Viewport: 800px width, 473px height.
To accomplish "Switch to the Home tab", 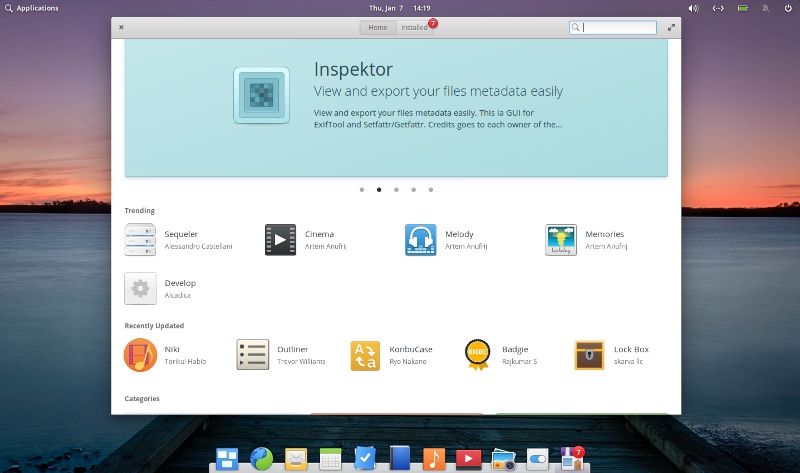I will click(377, 28).
